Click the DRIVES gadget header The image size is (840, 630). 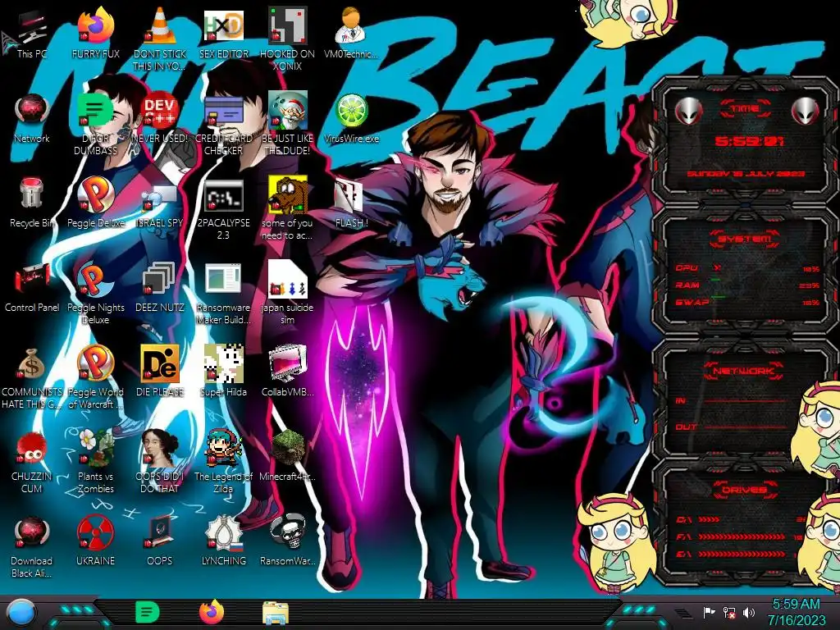point(744,490)
